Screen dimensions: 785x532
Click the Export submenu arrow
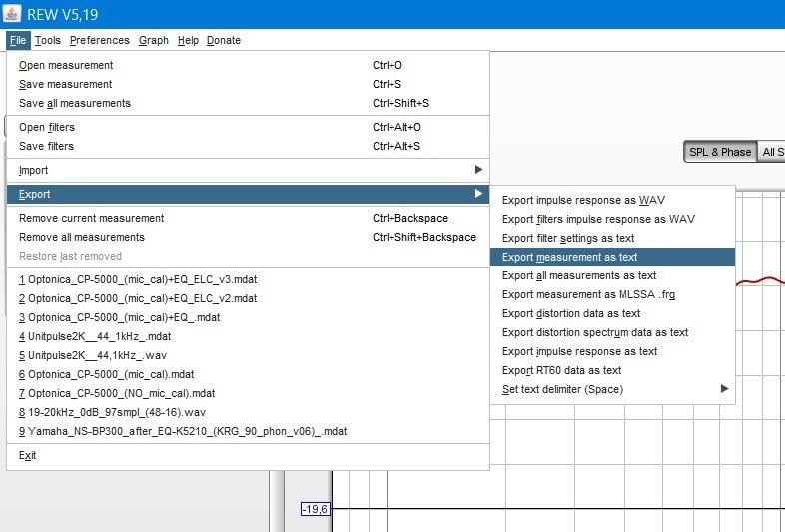point(478,194)
